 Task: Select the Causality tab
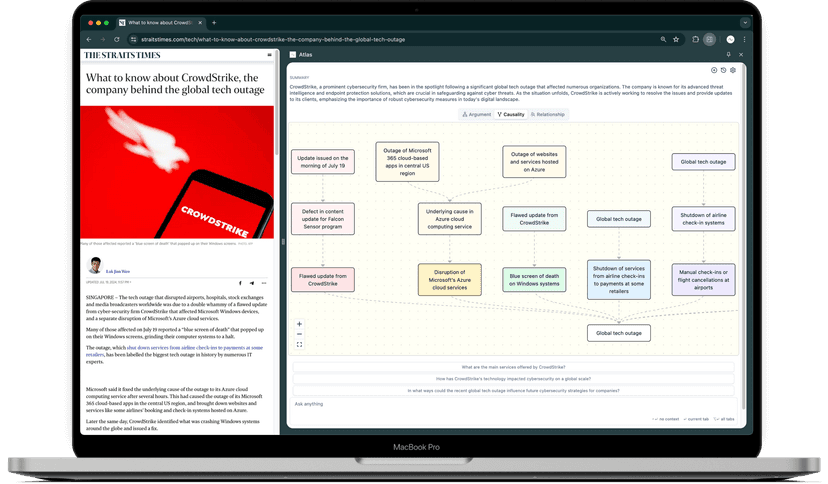(511, 114)
